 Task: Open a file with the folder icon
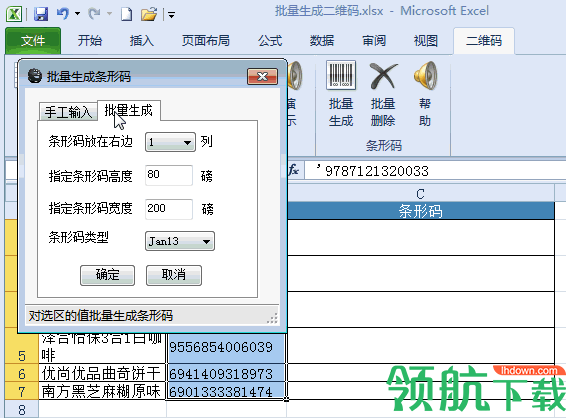point(149,14)
